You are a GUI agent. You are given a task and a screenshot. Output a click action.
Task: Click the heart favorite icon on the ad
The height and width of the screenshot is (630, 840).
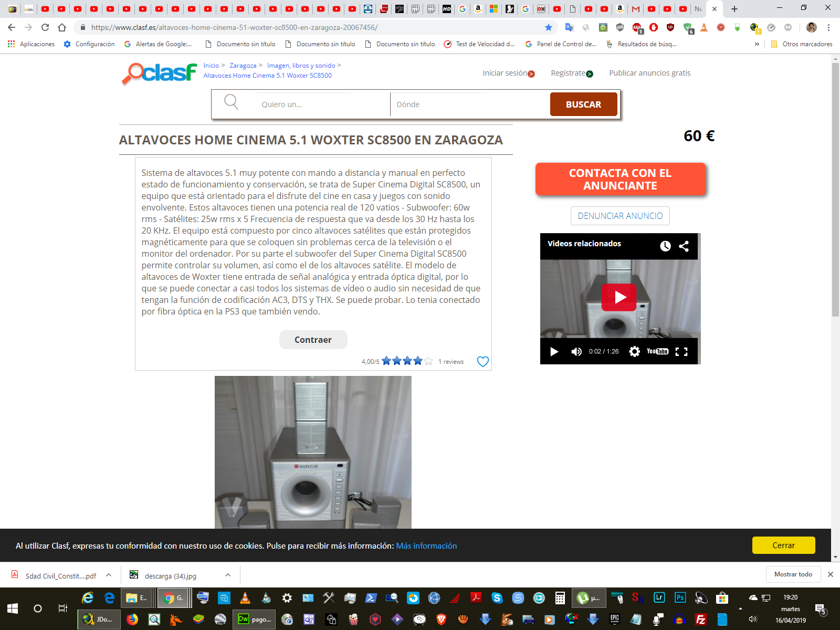(482, 362)
